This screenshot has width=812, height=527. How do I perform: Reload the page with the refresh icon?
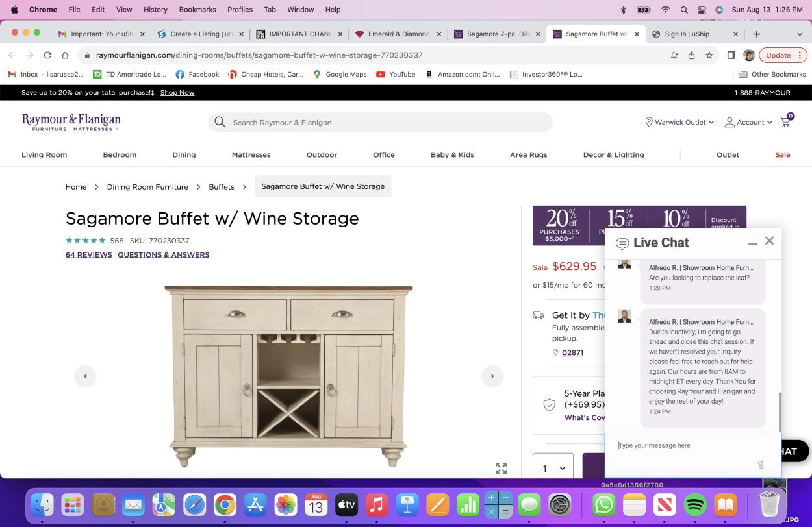[x=47, y=55]
